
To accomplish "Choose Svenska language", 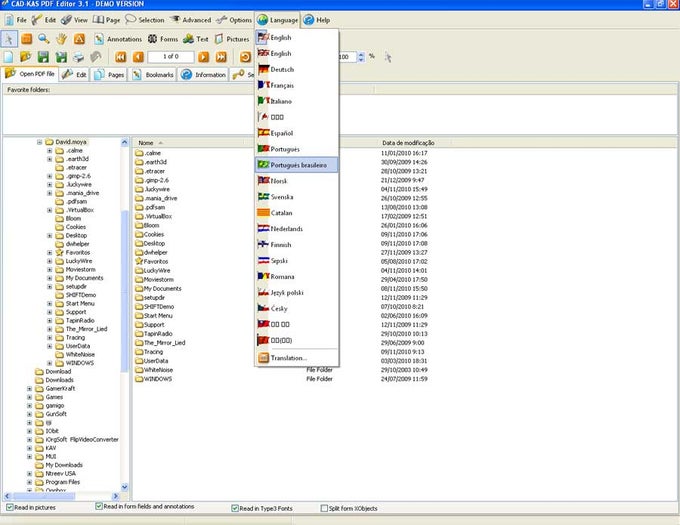I will click(297, 197).
